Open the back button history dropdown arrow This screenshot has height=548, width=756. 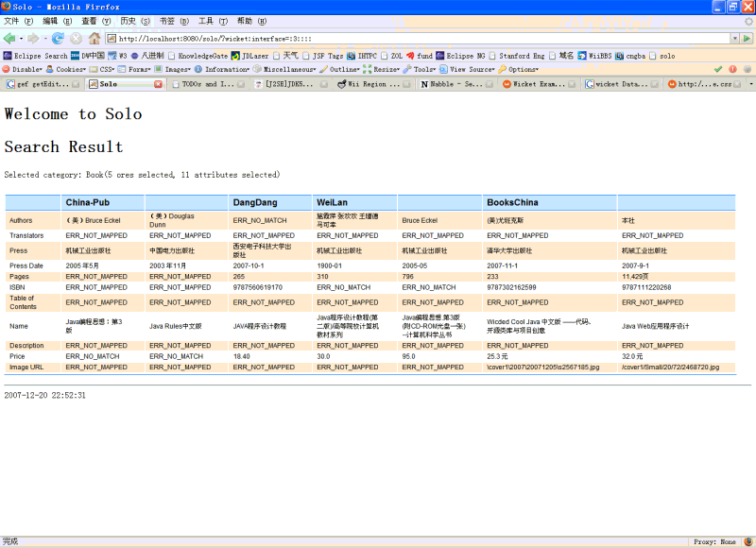(x=21, y=38)
